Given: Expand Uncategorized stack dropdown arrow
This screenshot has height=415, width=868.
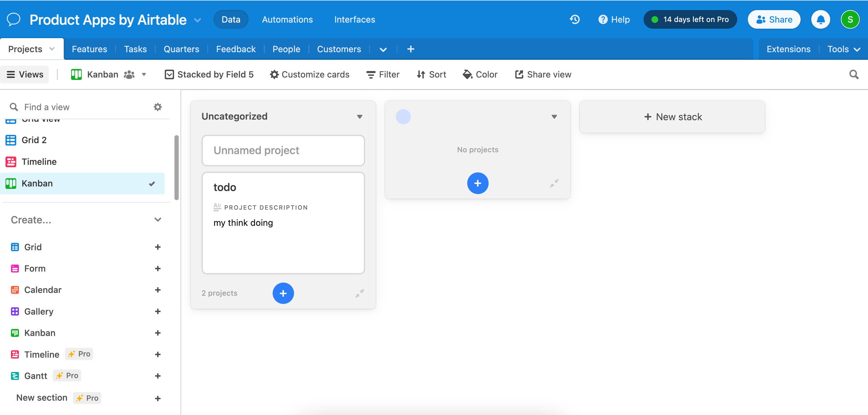Looking at the screenshot, I should pos(360,117).
